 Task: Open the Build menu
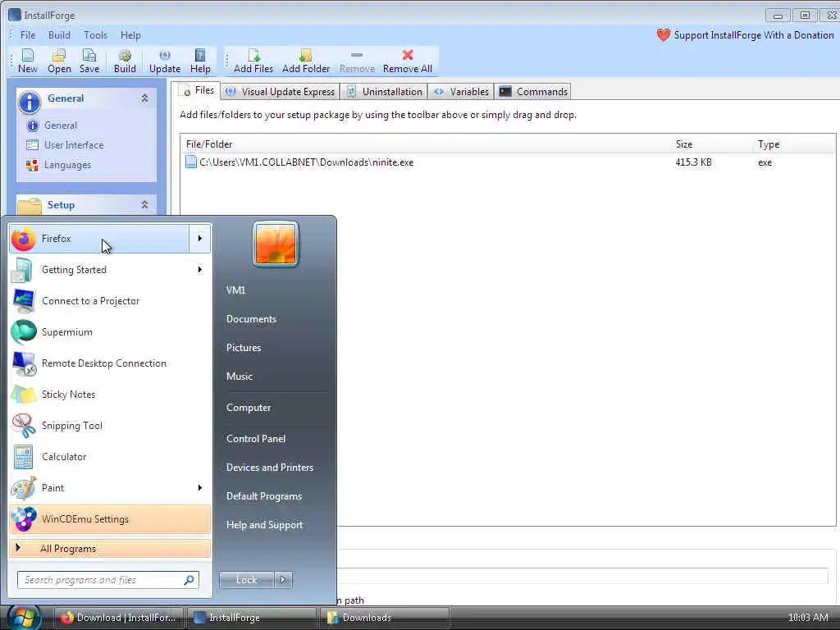click(59, 35)
